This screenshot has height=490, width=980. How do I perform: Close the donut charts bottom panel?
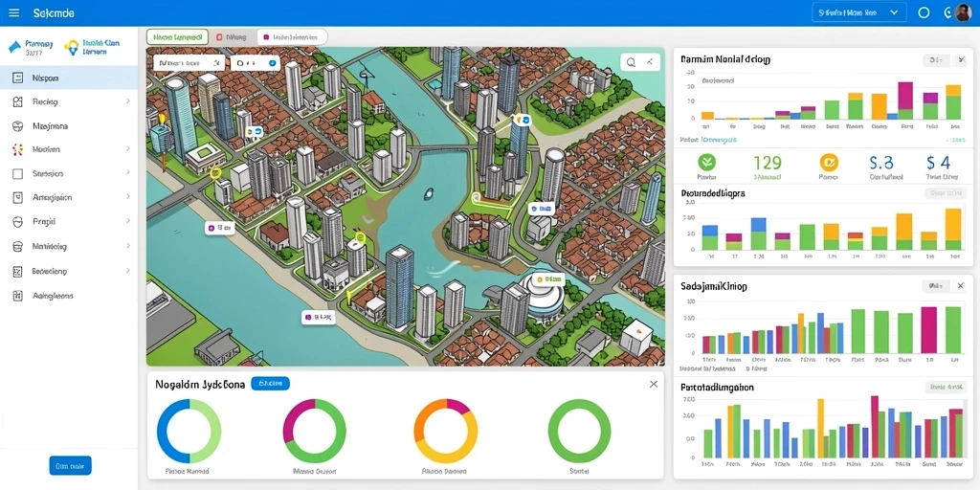pyautogui.click(x=653, y=384)
